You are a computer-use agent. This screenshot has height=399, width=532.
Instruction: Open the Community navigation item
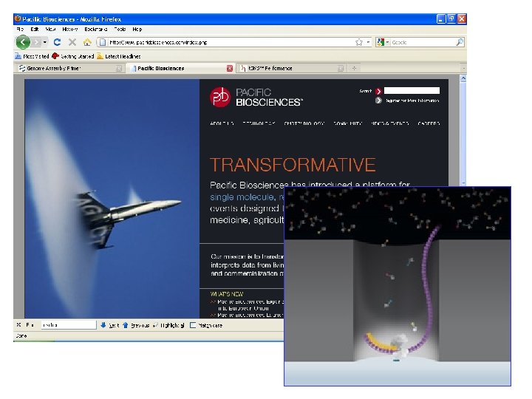pos(348,123)
